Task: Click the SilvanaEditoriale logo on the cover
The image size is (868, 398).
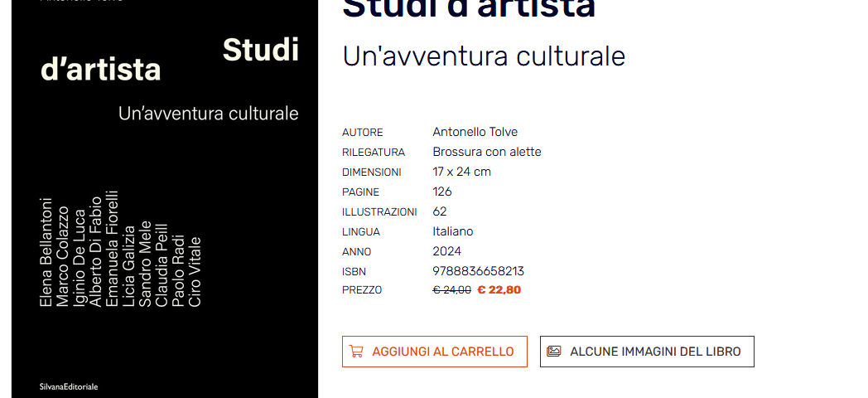Action: pos(69,387)
